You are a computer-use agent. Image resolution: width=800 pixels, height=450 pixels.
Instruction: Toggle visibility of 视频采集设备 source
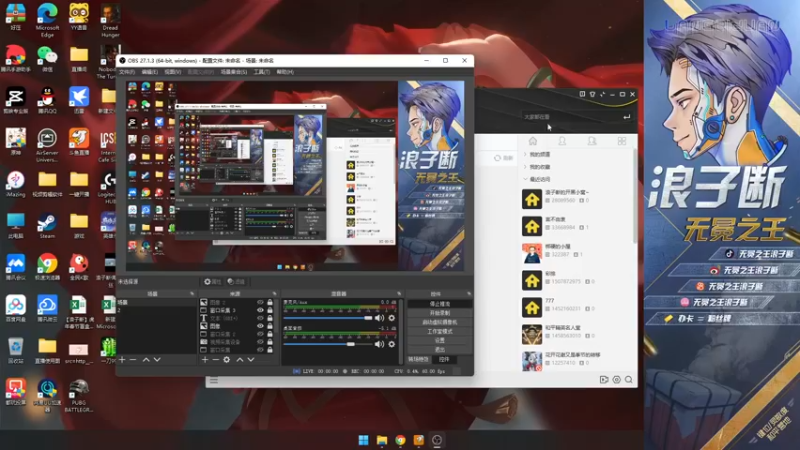pyautogui.click(x=260, y=342)
